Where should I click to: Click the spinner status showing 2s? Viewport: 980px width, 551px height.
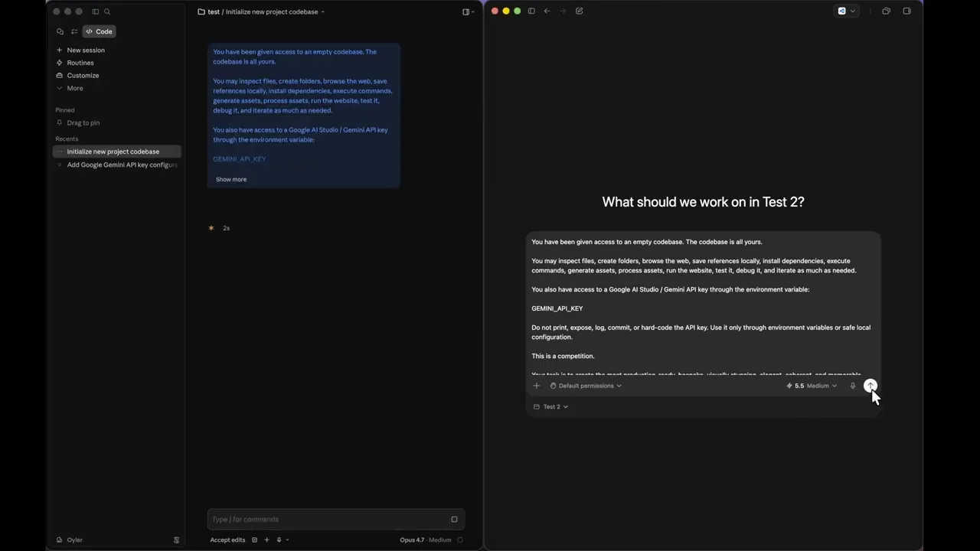[219, 228]
